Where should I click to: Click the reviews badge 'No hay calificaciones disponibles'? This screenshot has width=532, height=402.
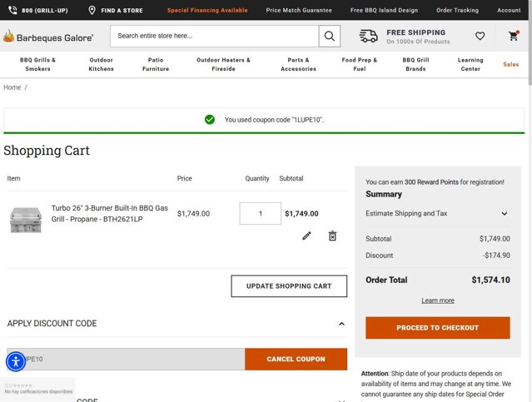(x=37, y=389)
